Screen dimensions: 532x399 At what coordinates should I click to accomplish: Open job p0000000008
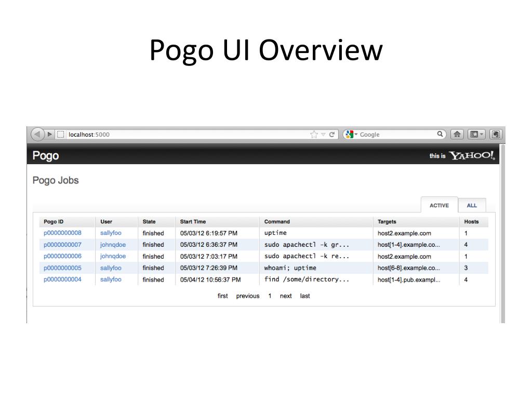coord(62,233)
